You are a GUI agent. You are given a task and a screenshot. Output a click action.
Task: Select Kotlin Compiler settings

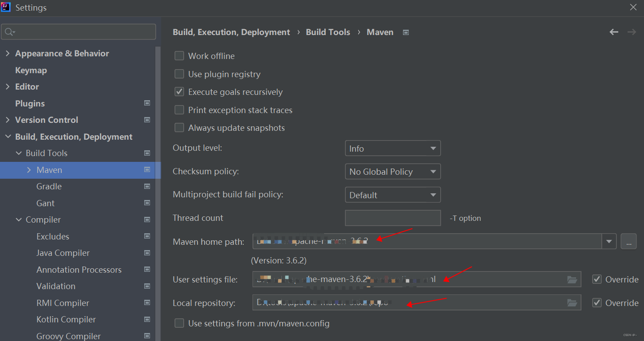pos(66,319)
